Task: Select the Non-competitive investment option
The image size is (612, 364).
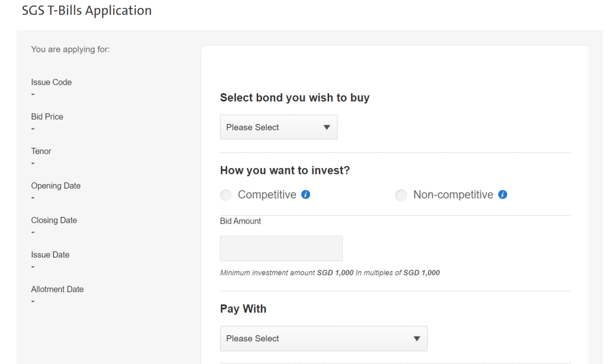Action: (401, 195)
